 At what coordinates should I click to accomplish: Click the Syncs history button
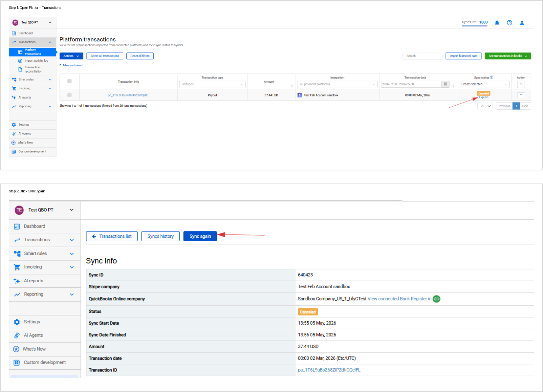pos(161,236)
